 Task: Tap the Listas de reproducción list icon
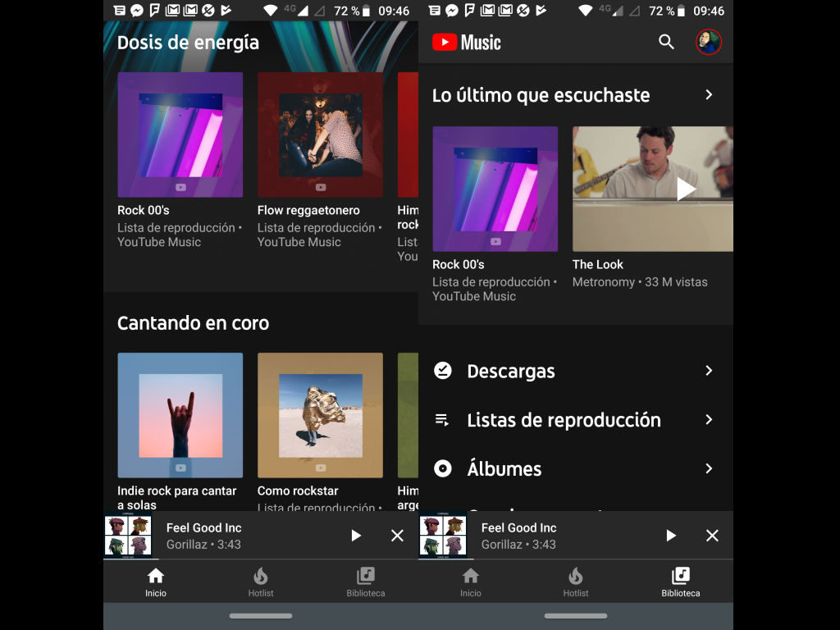442,420
